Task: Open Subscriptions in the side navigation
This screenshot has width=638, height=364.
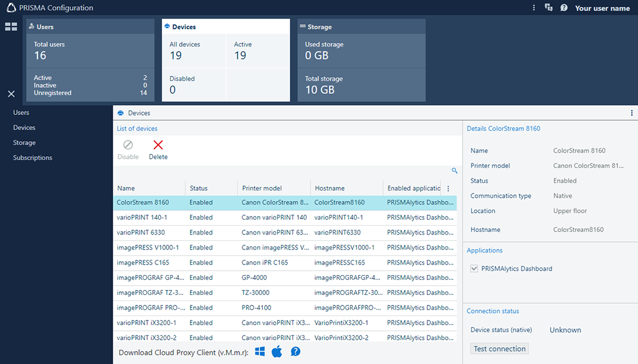Action: pos(32,157)
